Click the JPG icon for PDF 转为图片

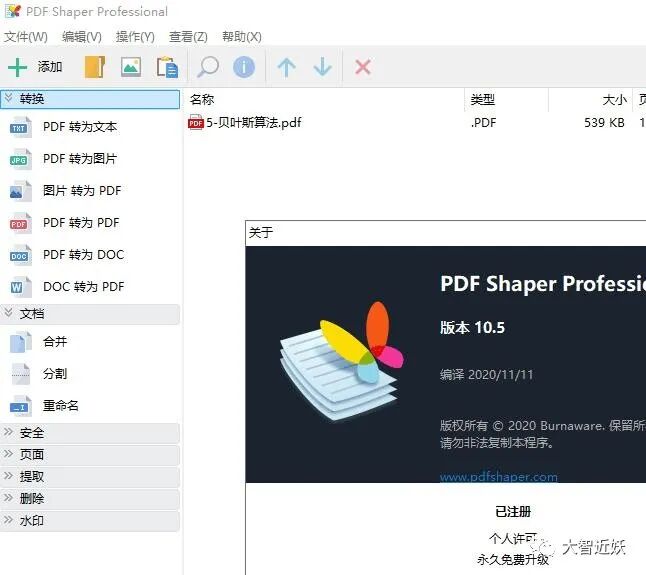(20, 159)
